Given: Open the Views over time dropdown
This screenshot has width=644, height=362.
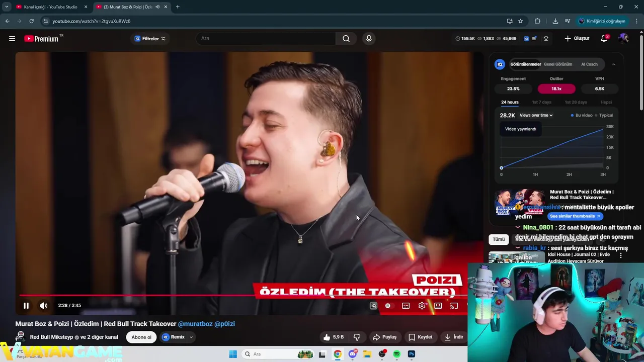Looking at the screenshot, I should (536, 115).
